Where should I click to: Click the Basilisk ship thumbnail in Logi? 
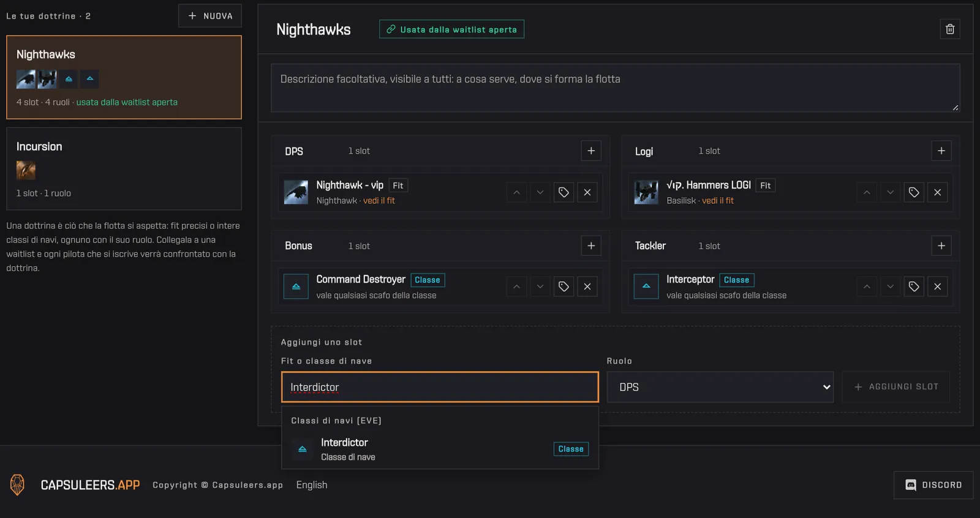click(646, 192)
